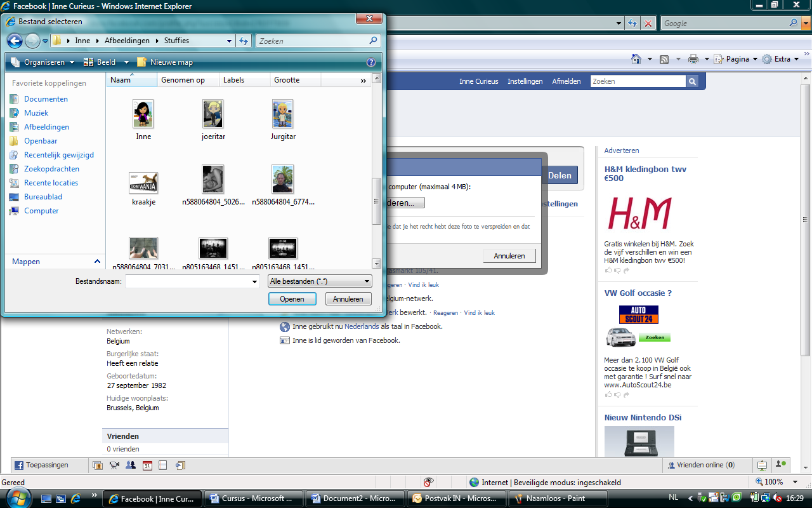812x508 pixels.
Task: Open the Inne avatar image thumbnail
Action: (x=143, y=114)
